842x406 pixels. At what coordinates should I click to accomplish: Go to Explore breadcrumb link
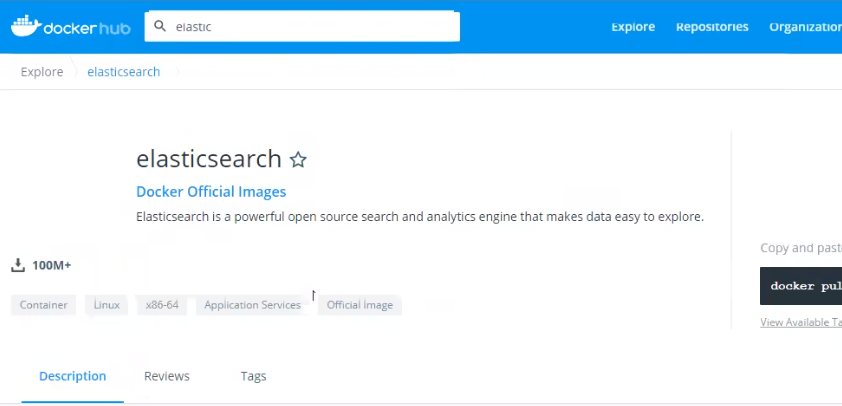[42, 72]
